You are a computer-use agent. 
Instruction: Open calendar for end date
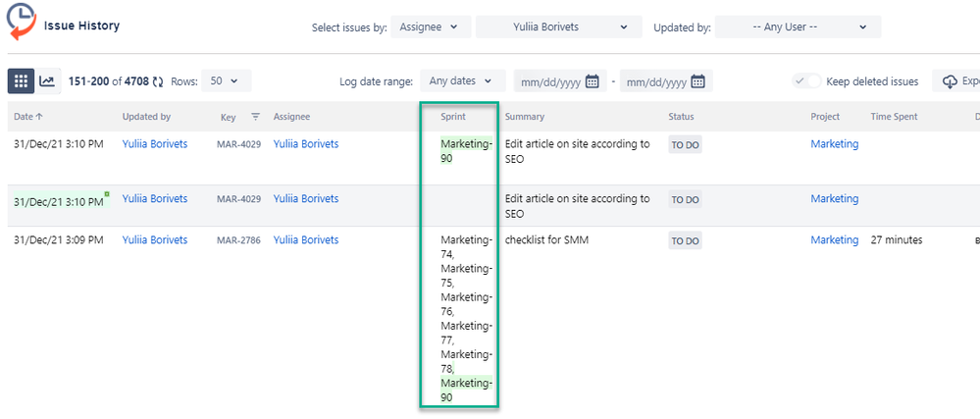tap(698, 81)
